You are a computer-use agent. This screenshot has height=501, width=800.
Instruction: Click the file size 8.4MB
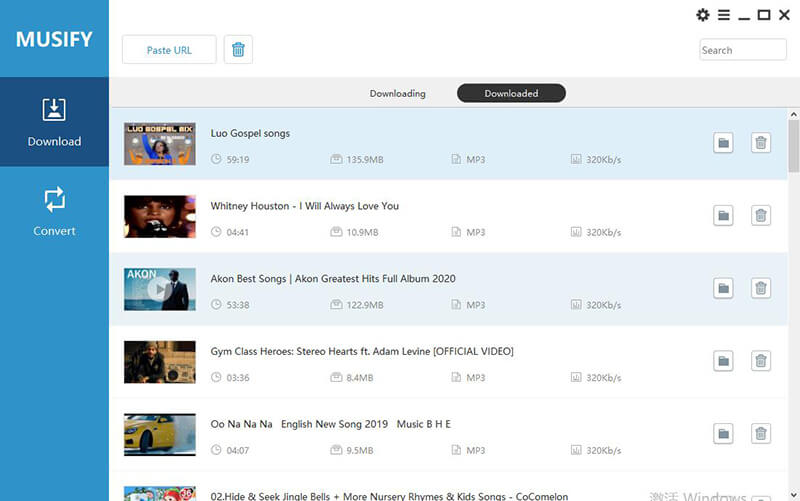360,378
